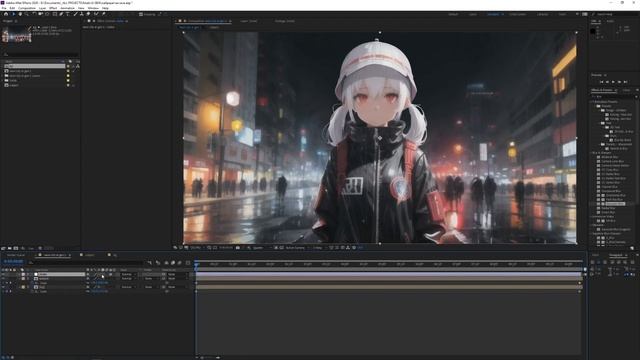This screenshot has width=640, height=360.
Task: Select the Clone Stamp tool
Action: coord(82,14)
